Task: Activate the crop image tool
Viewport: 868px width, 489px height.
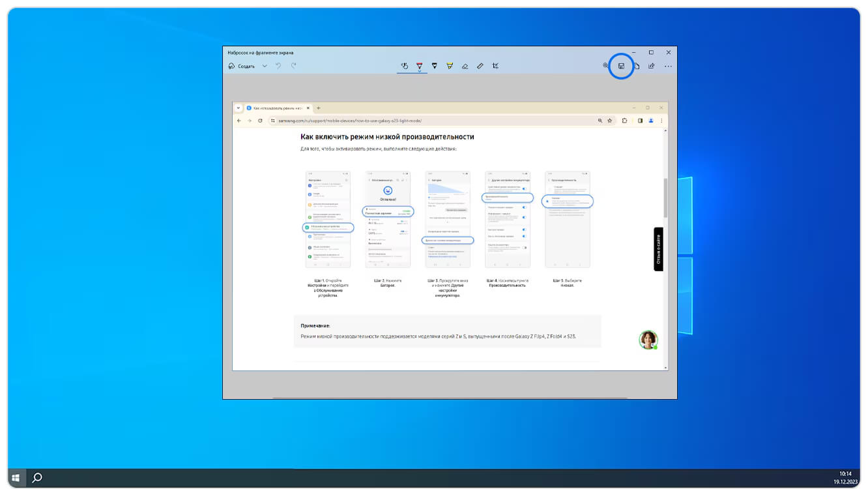Action: pos(496,66)
